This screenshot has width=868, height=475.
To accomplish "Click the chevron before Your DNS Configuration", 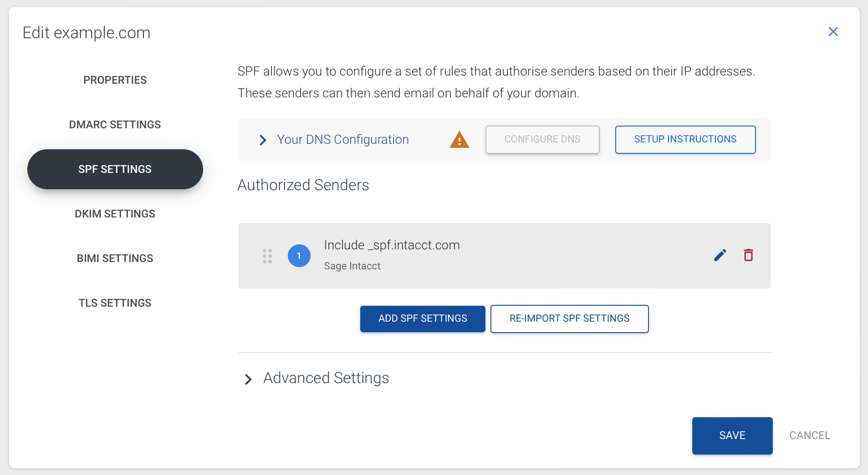I will coord(262,140).
